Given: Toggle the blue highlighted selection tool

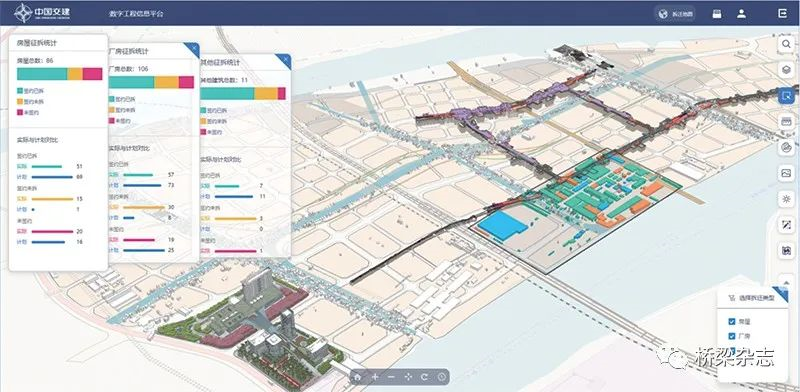Looking at the screenshot, I should pyautogui.click(x=786, y=95).
